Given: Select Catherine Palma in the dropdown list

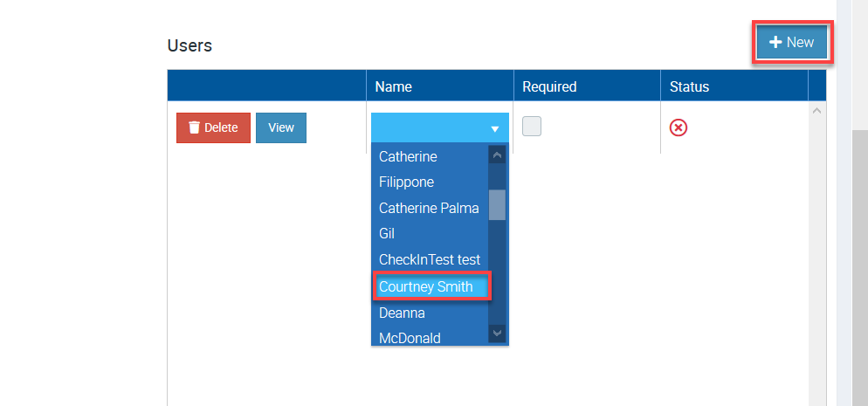Looking at the screenshot, I should (429, 208).
